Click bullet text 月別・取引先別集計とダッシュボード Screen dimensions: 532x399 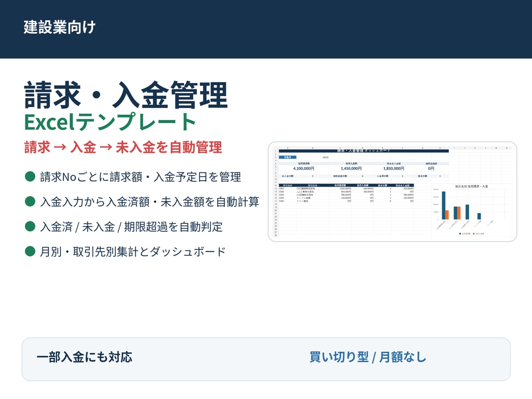click(133, 251)
